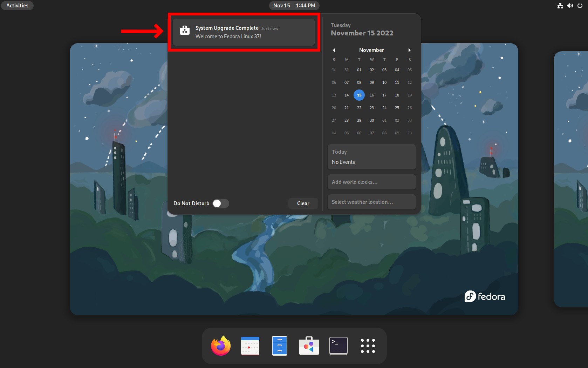Image resolution: width=588 pixels, height=368 pixels.
Task: Select calendar day 12
Action: (x=410, y=82)
